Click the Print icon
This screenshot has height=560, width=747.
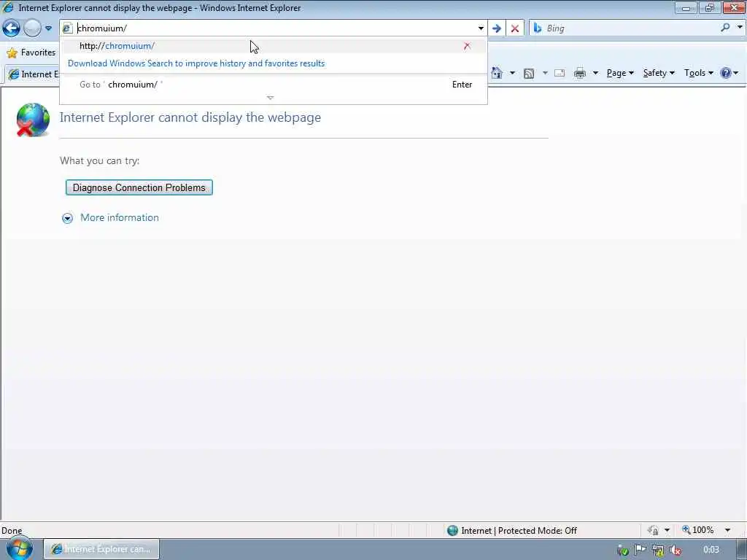click(x=580, y=74)
